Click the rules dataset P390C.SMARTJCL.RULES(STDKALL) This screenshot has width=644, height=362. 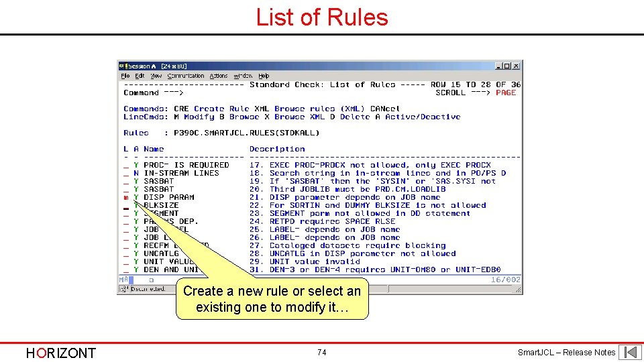tap(246, 133)
